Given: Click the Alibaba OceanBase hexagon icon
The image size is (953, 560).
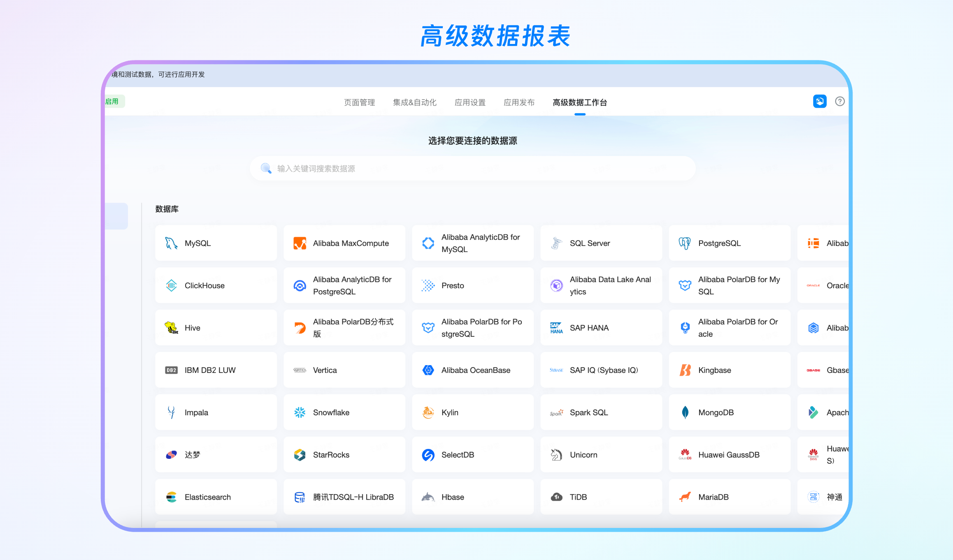Looking at the screenshot, I should click(x=428, y=370).
